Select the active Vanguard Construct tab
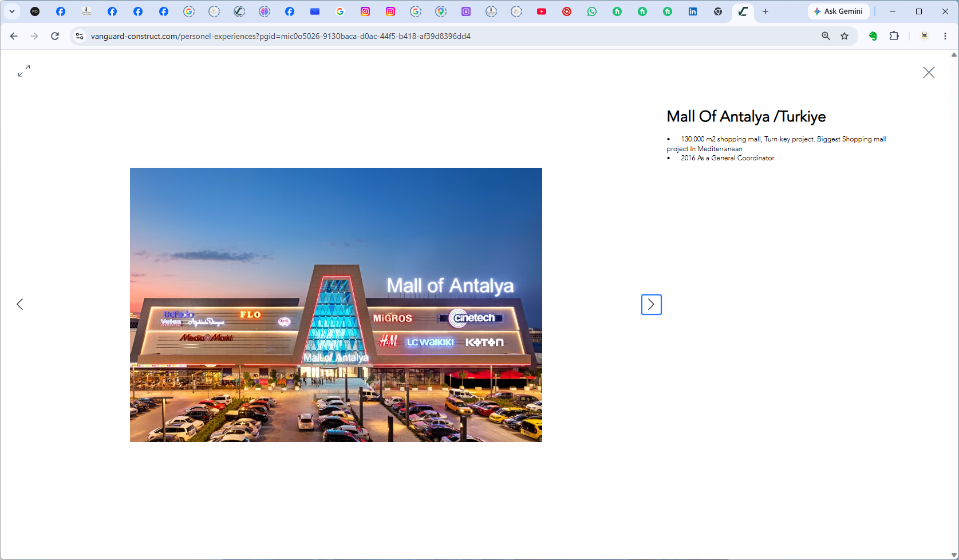This screenshot has width=959, height=560. click(743, 11)
